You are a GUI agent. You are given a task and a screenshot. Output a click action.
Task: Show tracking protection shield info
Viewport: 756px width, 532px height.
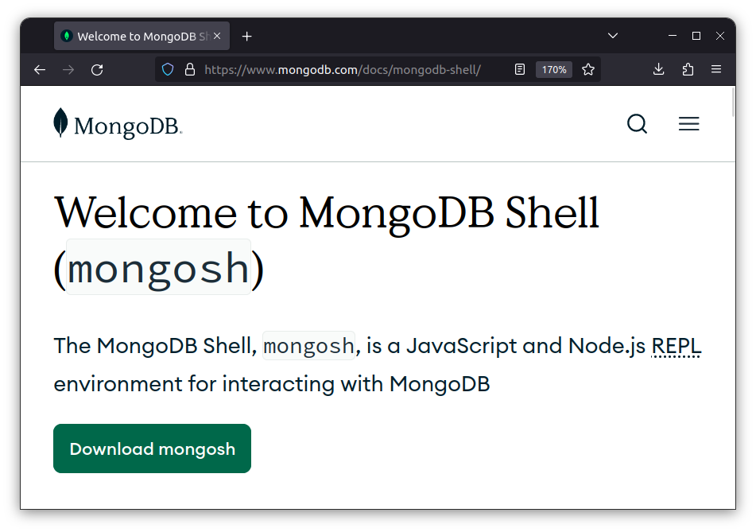click(x=168, y=70)
